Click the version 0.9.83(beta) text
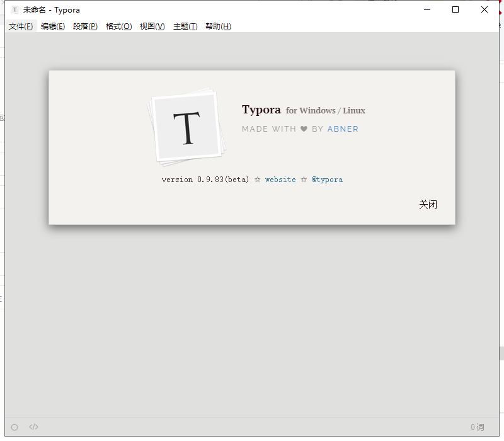The height and width of the screenshot is (441, 504). [x=205, y=180]
